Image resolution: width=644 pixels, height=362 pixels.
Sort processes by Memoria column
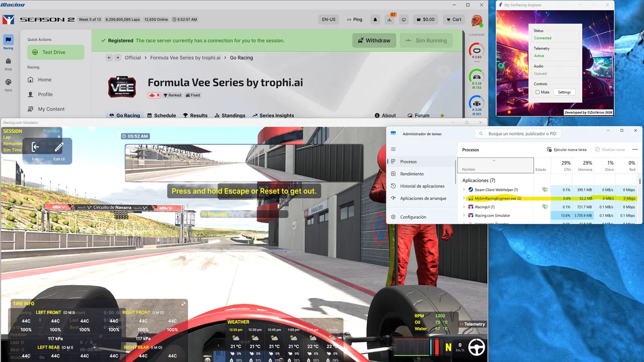(583, 165)
